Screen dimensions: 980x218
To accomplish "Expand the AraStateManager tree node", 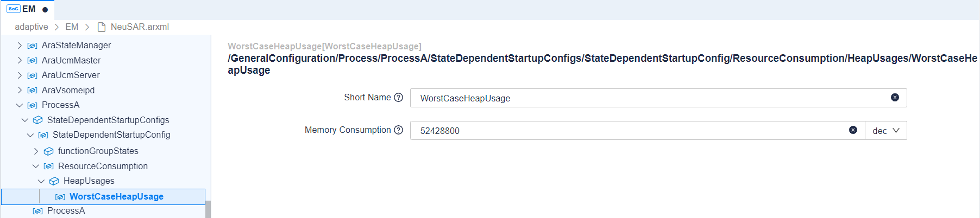I will click(x=20, y=46).
